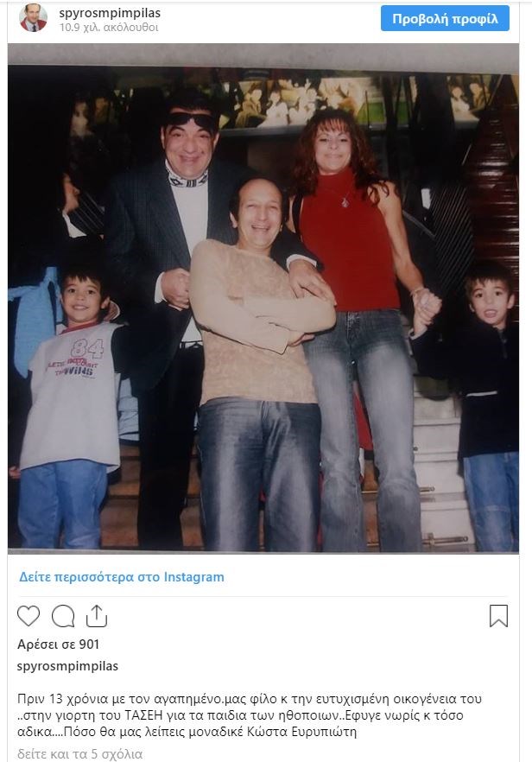Click the boy wearing the 84 shirt
The width and height of the screenshot is (532, 762).
tap(71, 408)
